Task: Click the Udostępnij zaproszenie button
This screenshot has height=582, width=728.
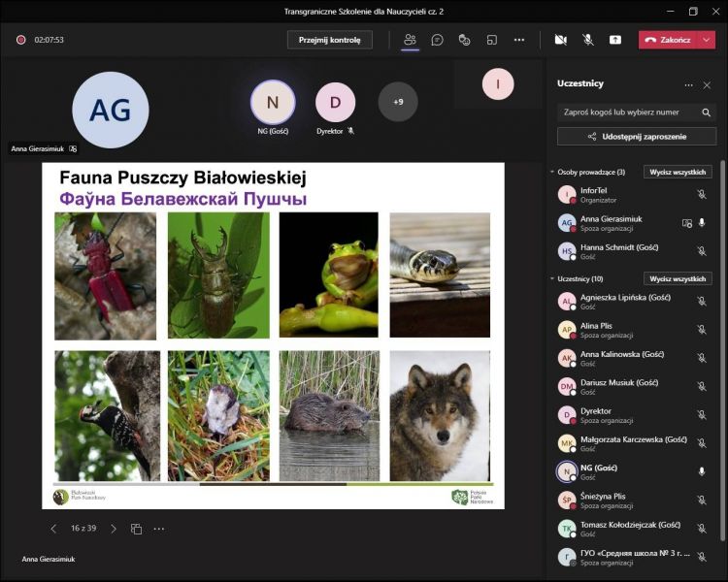Action: pos(636,137)
